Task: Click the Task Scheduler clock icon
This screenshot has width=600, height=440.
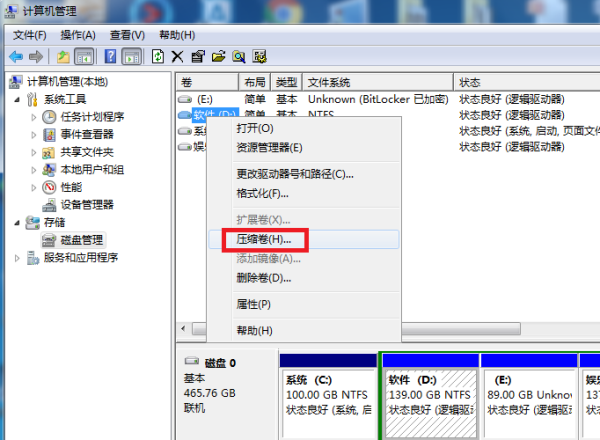Action: click(x=49, y=117)
